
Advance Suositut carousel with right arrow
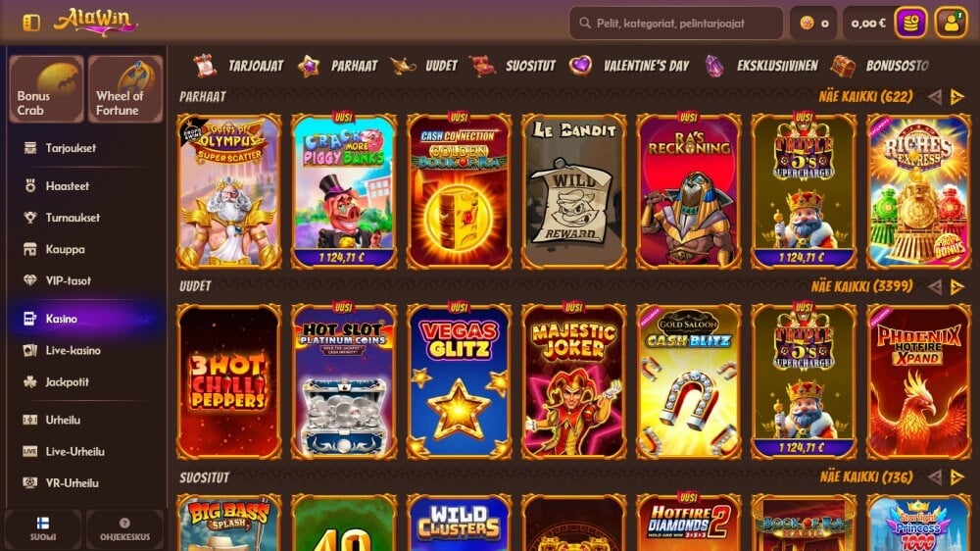pos(956,477)
